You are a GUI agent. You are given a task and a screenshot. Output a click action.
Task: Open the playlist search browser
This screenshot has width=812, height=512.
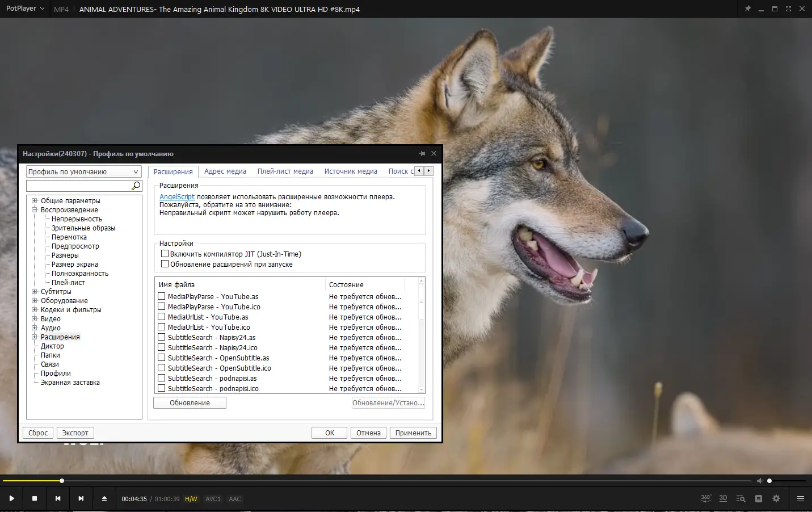(x=741, y=498)
